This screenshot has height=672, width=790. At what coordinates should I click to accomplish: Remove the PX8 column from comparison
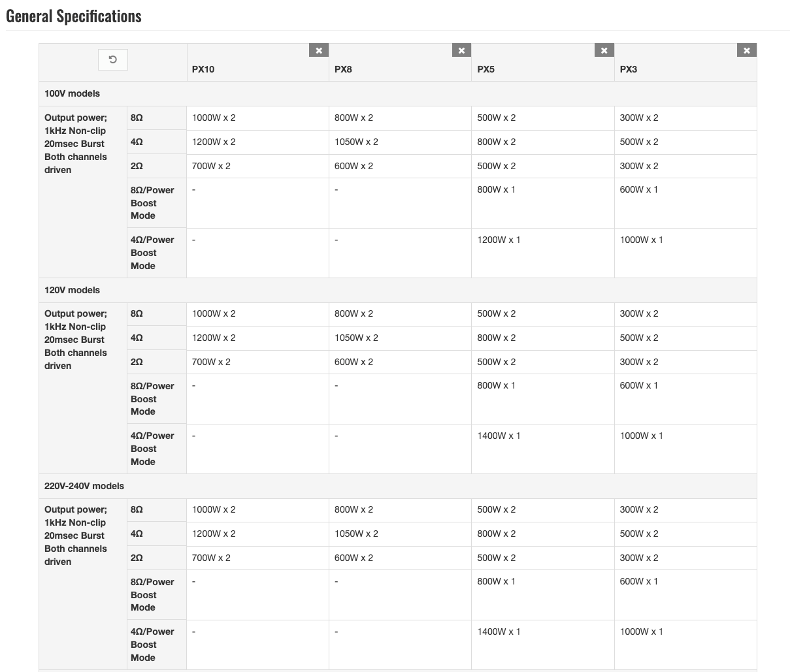click(461, 50)
